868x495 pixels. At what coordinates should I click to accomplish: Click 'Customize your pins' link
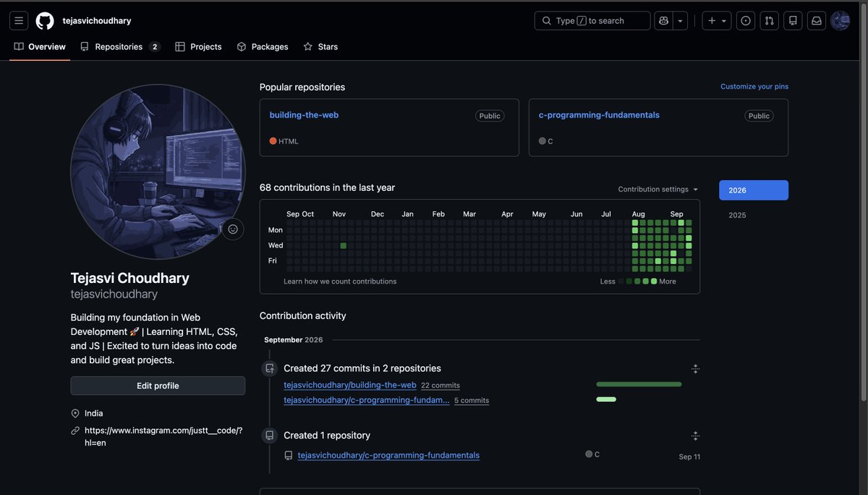(754, 87)
